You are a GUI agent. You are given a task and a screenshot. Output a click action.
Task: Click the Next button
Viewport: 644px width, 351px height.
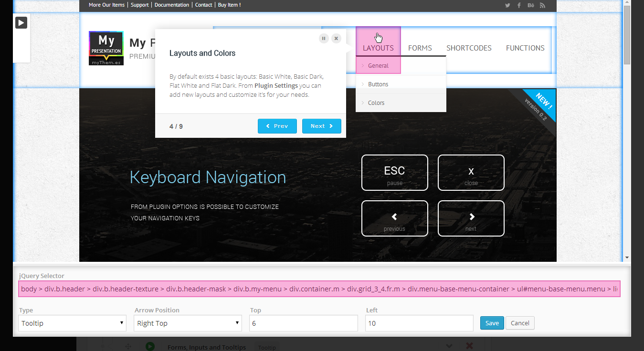pyautogui.click(x=322, y=126)
